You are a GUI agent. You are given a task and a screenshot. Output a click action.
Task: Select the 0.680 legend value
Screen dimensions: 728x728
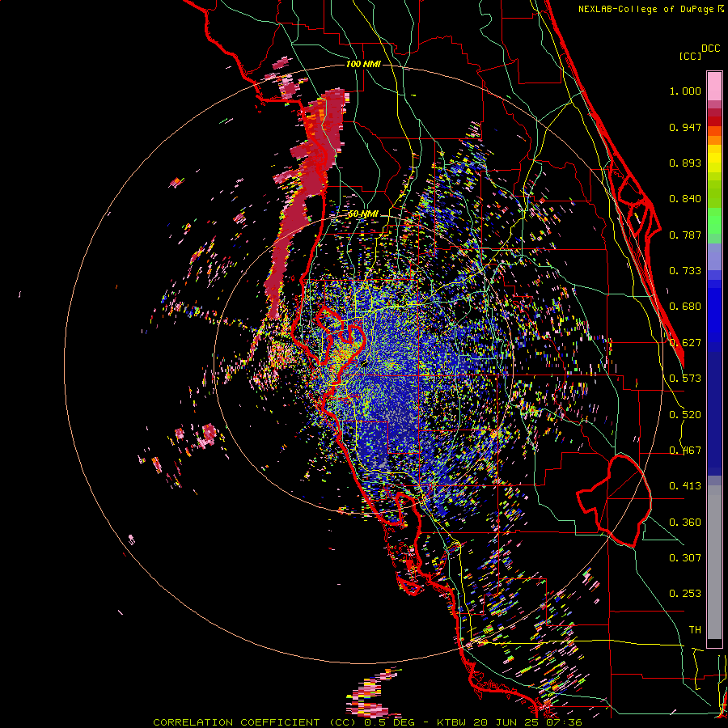[x=685, y=307]
